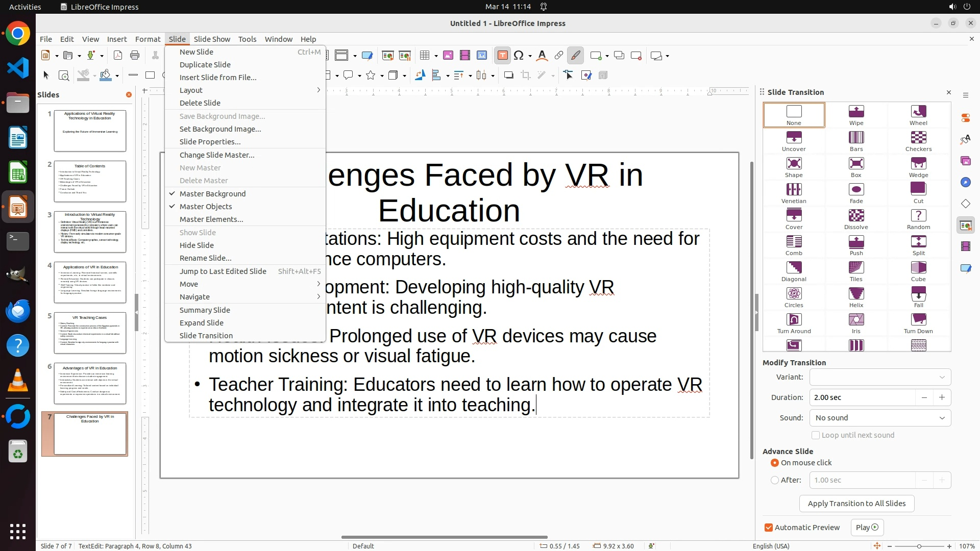Click Apply Transition to All Slides

pyautogui.click(x=856, y=504)
